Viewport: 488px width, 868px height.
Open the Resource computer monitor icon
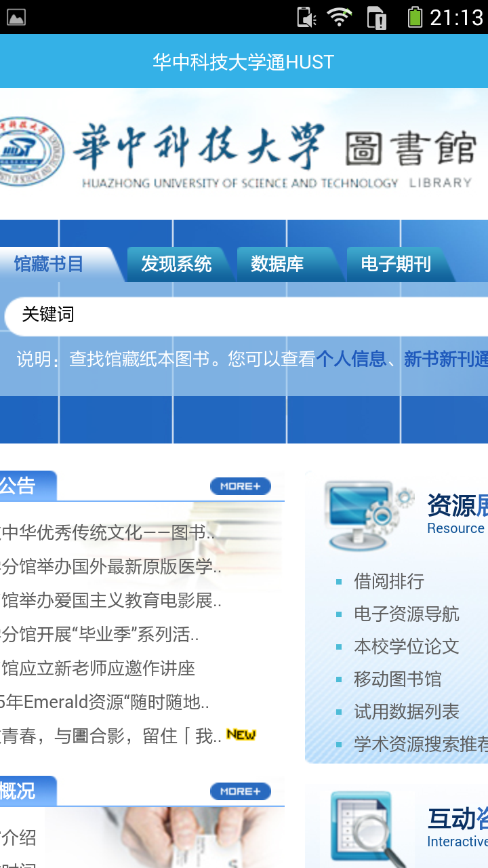tap(369, 516)
